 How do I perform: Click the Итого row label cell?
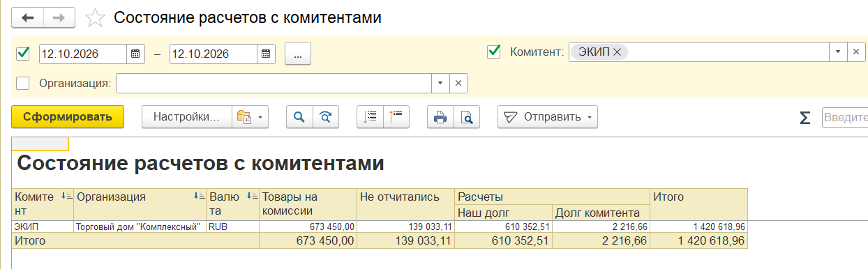(135, 240)
